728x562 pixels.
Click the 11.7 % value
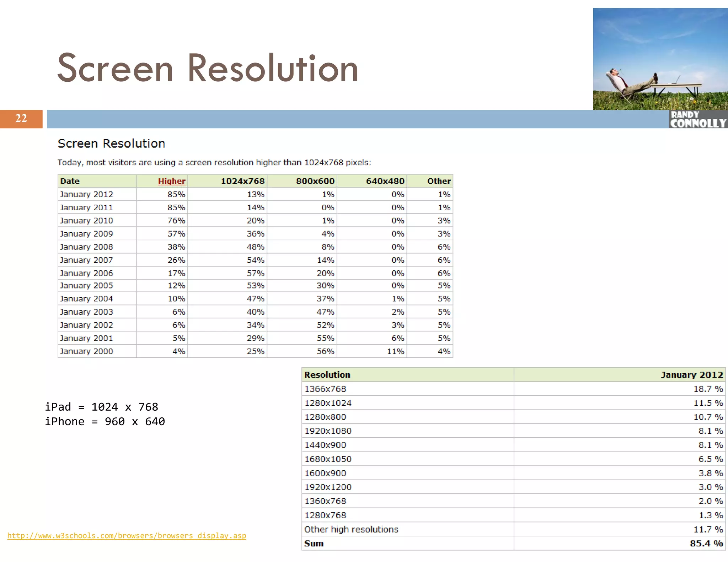click(708, 529)
